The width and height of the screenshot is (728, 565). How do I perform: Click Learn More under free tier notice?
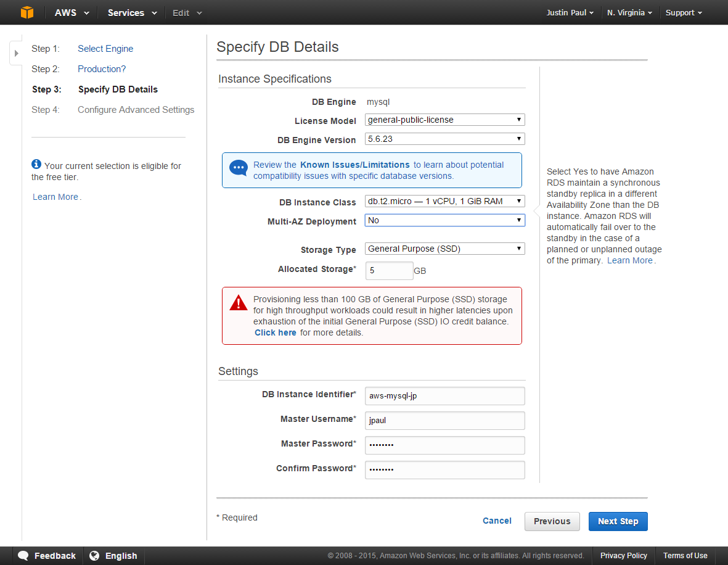[55, 197]
